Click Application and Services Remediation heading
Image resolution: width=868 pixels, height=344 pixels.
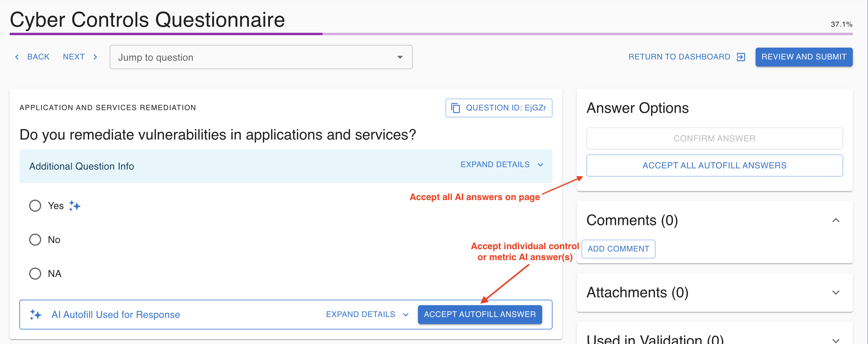tap(108, 108)
